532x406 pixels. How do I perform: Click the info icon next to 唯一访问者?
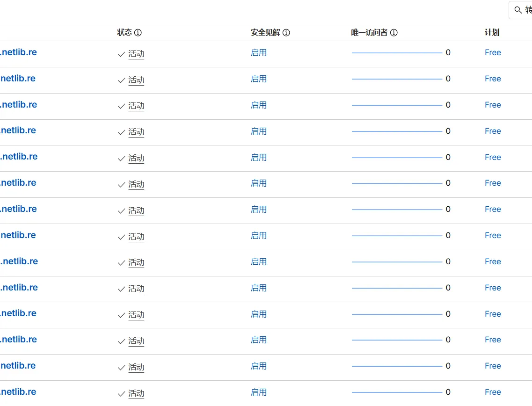point(394,33)
